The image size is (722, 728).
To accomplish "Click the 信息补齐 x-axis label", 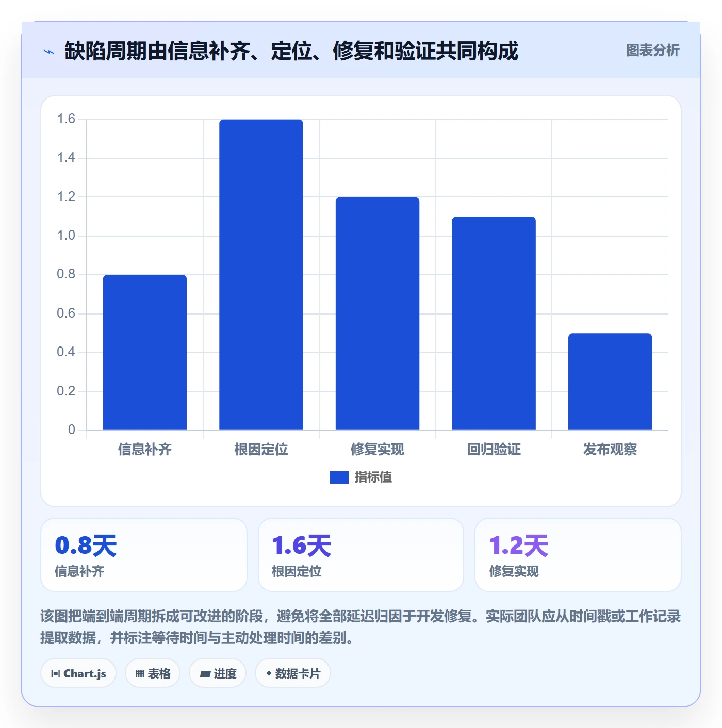I will pyautogui.click(x=145, y=450).
